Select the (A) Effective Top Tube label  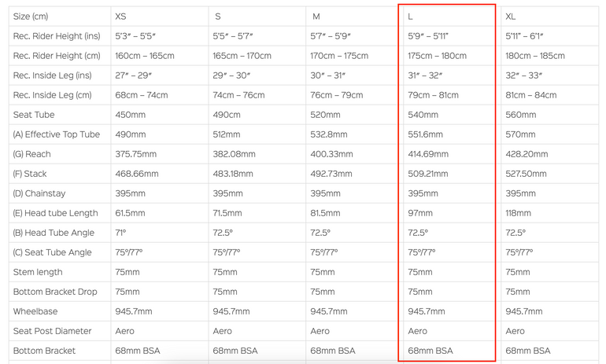pos(57,134)
